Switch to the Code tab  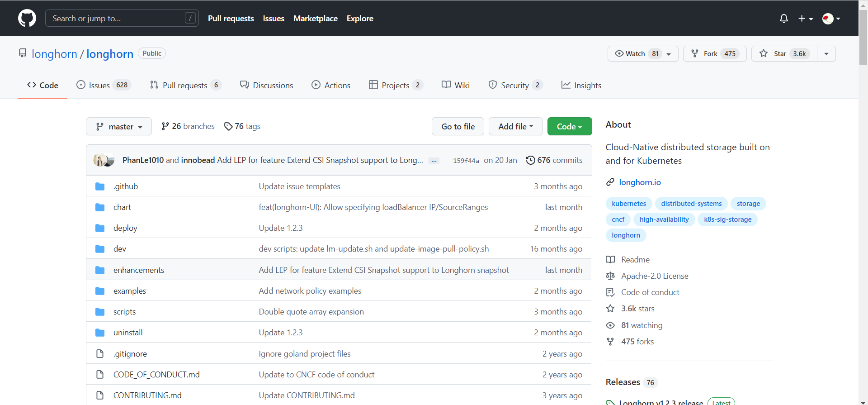pyautogui.click(x=42, y=85)
